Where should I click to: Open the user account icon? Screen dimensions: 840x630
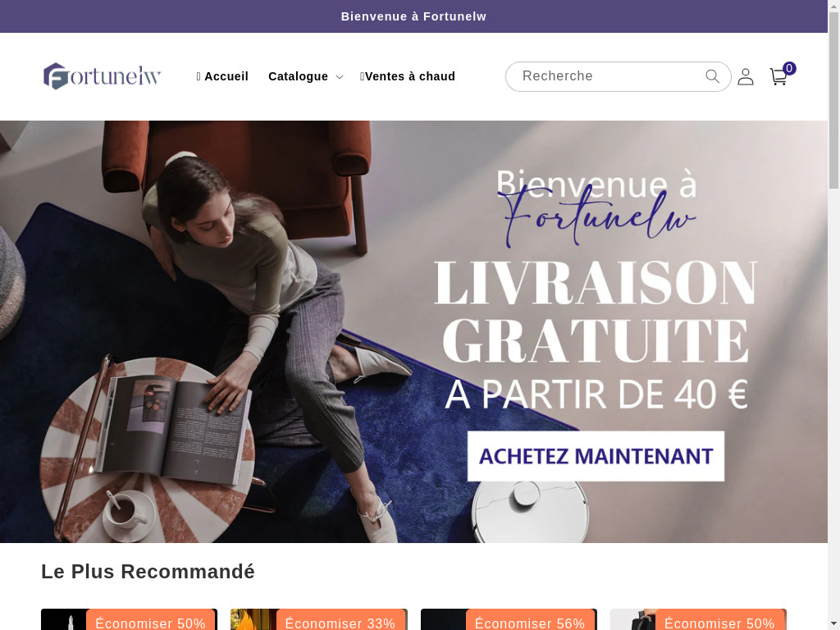745,76
